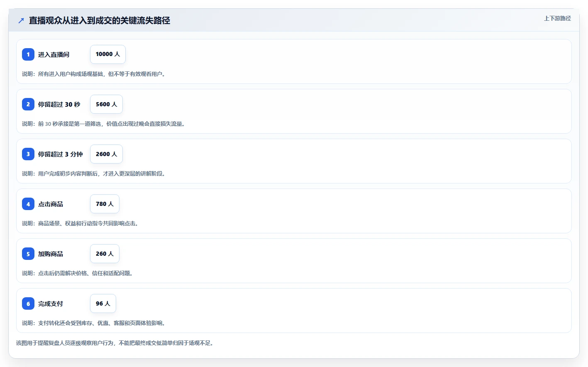Click the 加购商品 step label
Image resolution: width=588 pixels, height=367 pixels.
click(x=51, y=254)
